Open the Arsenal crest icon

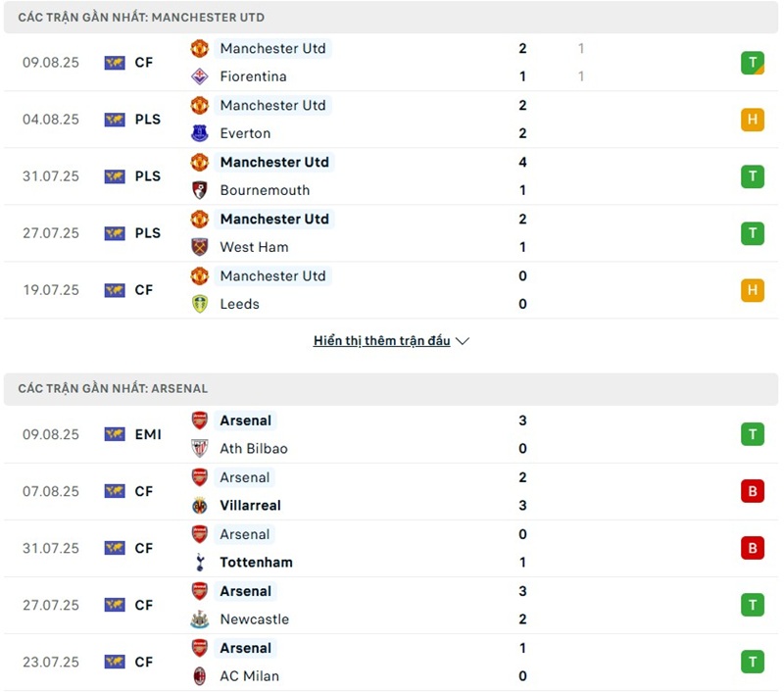(200, 420)
